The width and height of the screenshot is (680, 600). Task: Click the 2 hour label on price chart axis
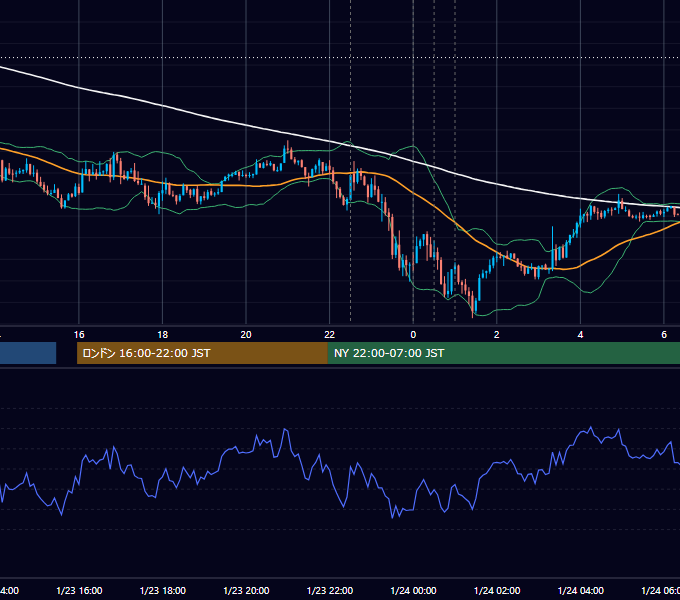pyautogui.click(x=497, y=335)
